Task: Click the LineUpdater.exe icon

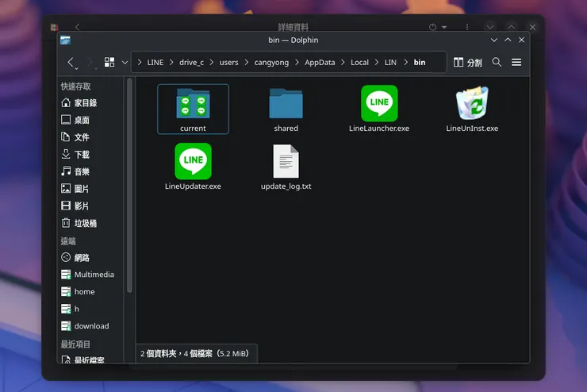Action: pyautogui.click(x=193, y=161)
